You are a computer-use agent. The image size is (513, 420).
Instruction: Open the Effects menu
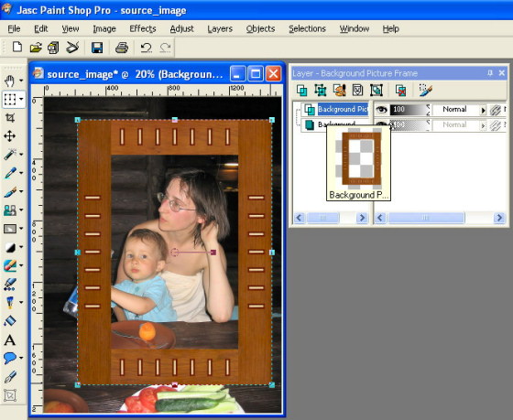(x=143, y=28)
